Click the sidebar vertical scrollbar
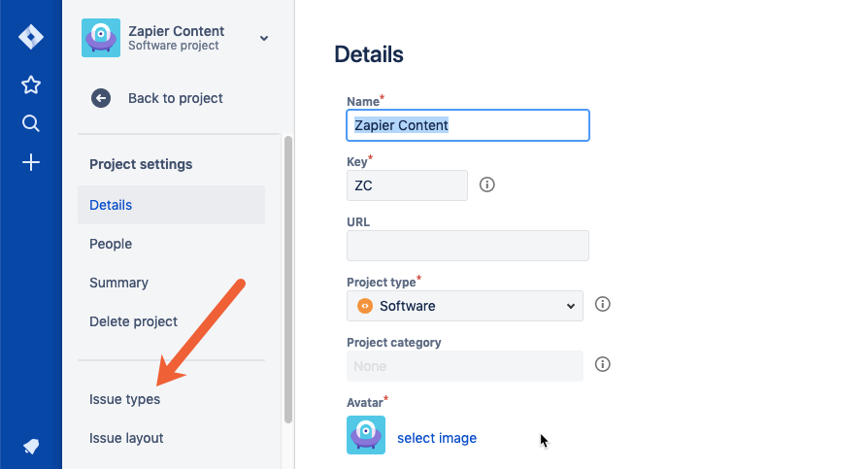Image resolution: width=868 pixels, height=469 pixels. 287,280
